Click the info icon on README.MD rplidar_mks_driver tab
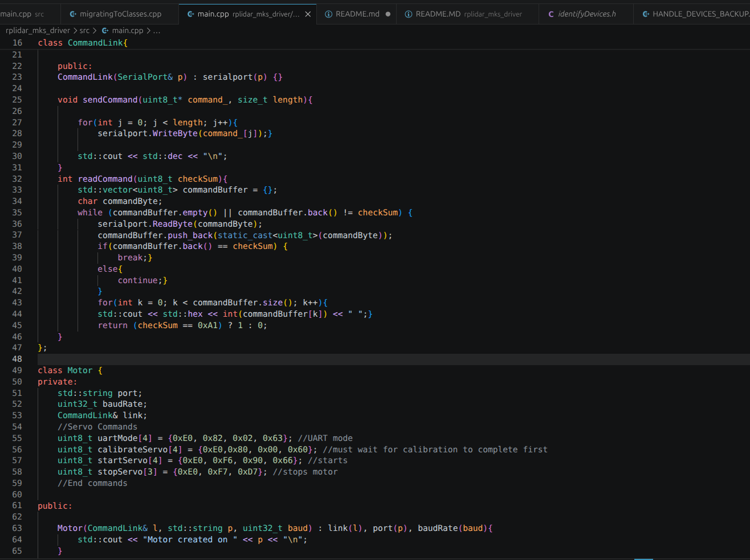Viewport: 750px width, 560px height. point(409,14)
